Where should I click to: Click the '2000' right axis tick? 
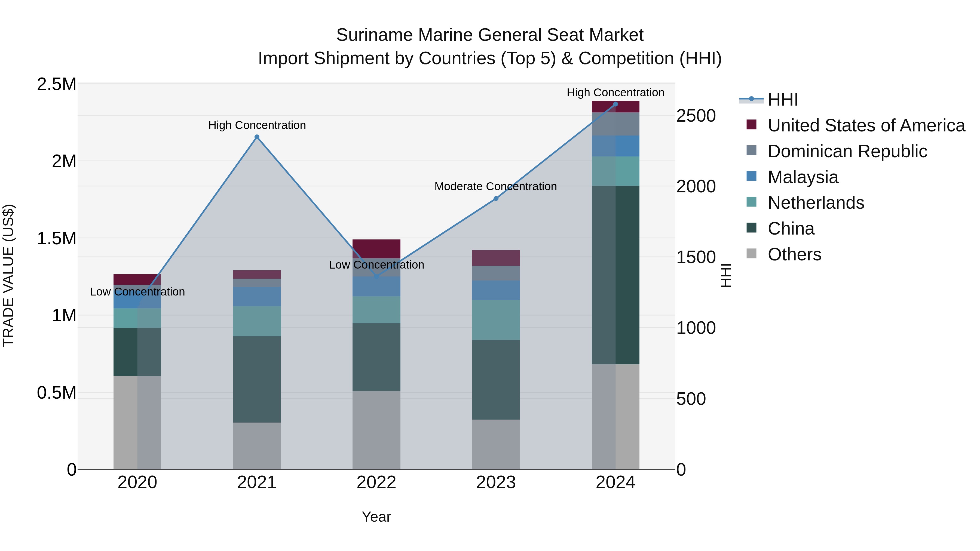[696, 186]
